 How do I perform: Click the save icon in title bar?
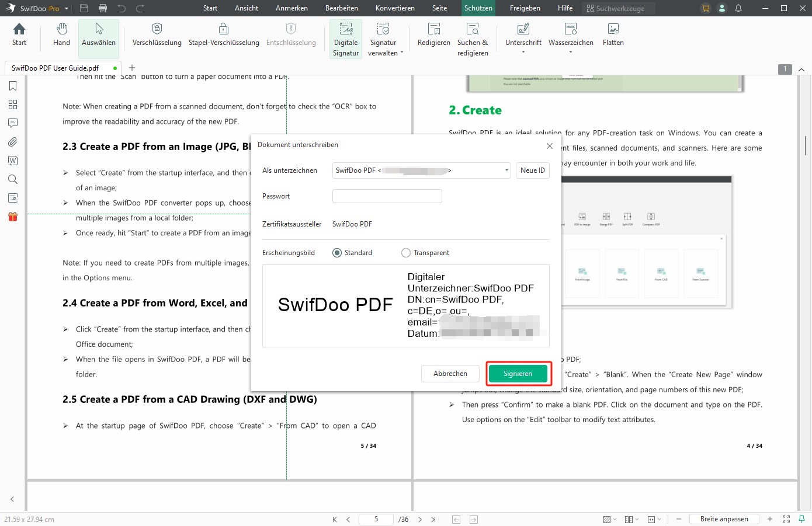click(x=84, y=8)
